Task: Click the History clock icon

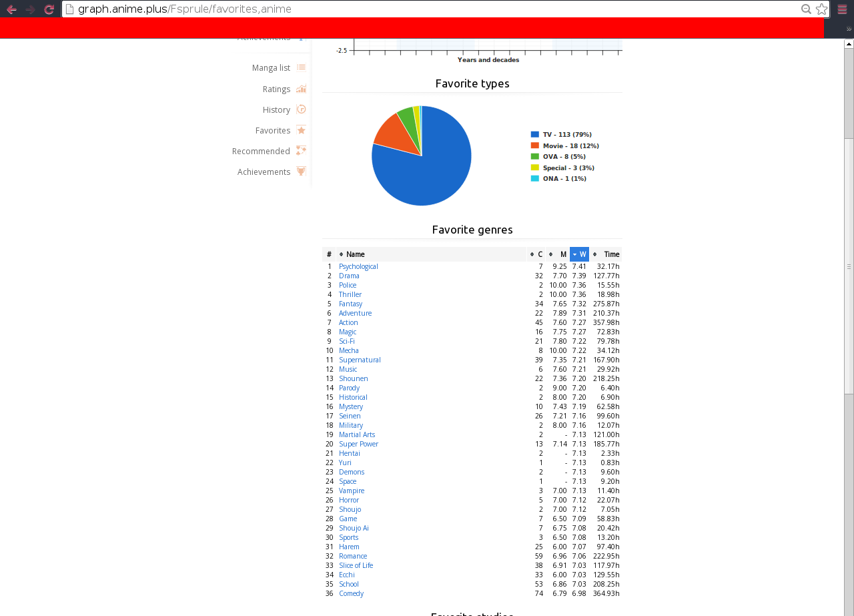Action: 302,109
